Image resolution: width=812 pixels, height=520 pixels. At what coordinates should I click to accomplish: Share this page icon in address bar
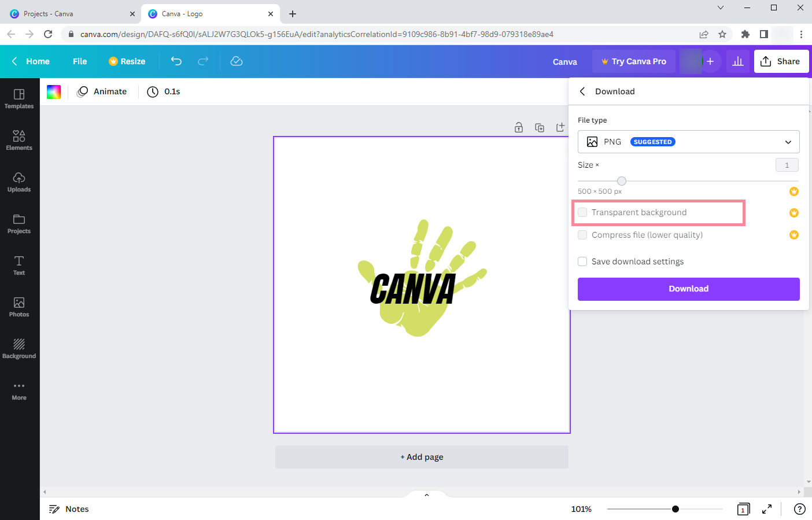click(x=704, y=34)
